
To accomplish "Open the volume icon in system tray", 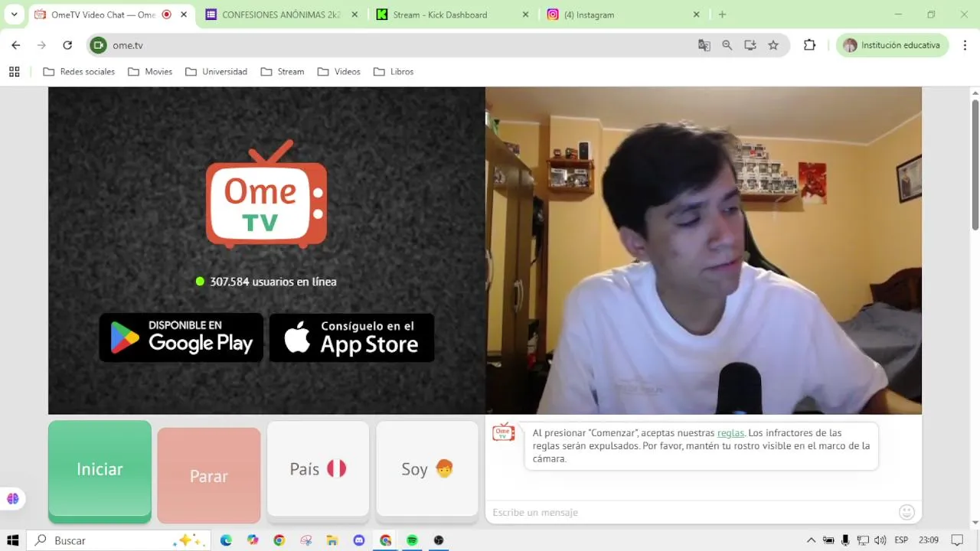I will 880,540.
